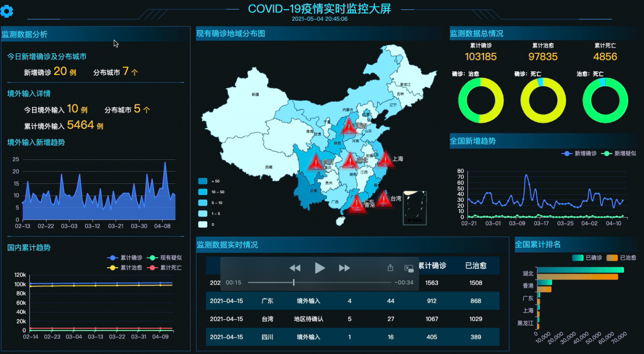The height and width of the screenshot is (354, 644).
Task: Click the 累计治愈 value 97835
Action: [543, 57]
